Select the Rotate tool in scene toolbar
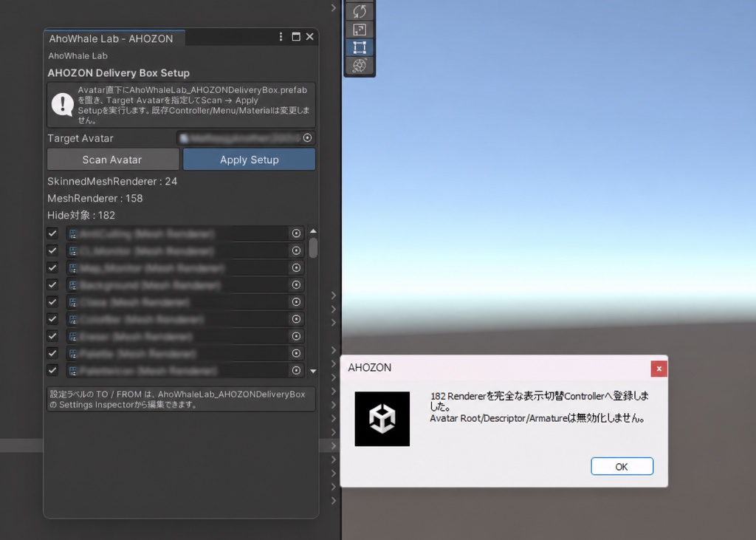The height and width of the screenshot is (540, 756). (x=360, y=12)
